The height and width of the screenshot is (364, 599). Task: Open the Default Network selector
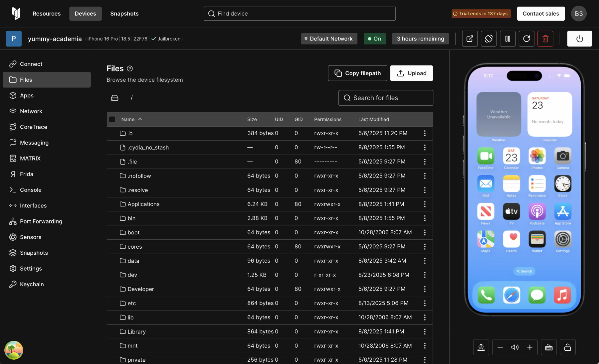329,39
